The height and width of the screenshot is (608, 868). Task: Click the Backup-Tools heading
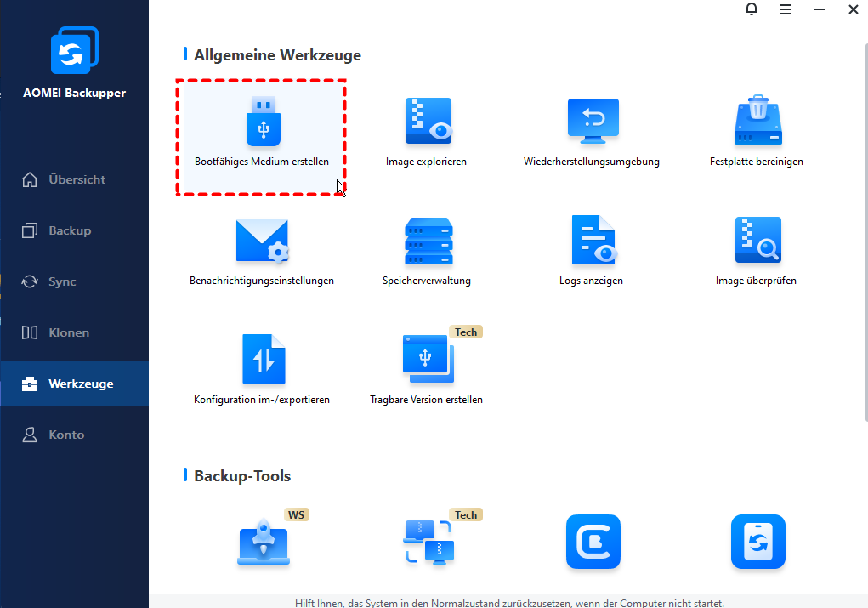click(242, 476)
